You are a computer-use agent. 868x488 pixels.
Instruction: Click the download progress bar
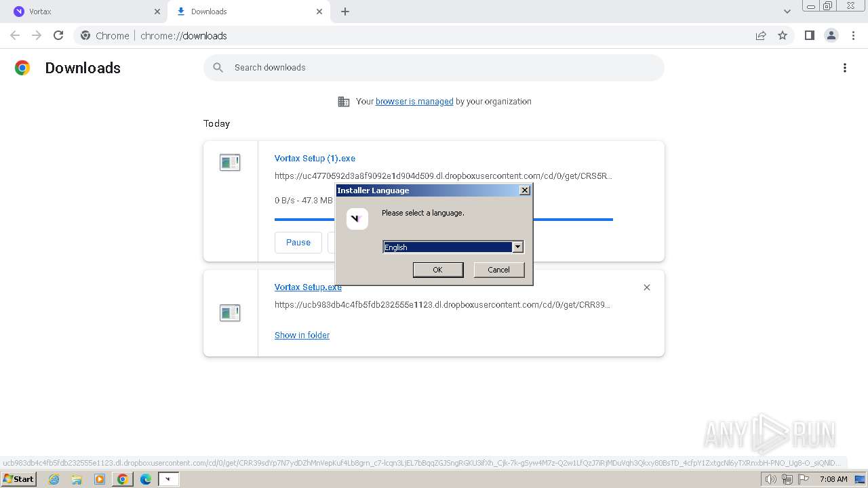[443, 220]
